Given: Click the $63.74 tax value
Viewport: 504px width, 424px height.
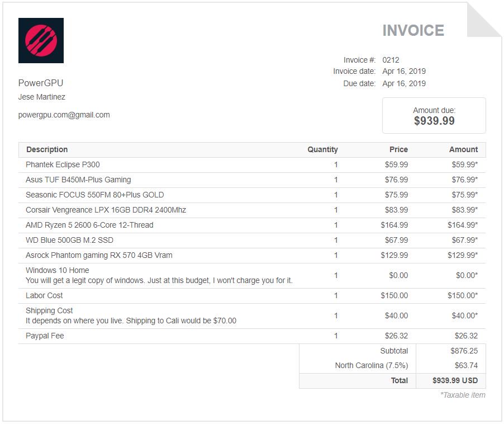Looking at the screenshot, I should 466,366.
